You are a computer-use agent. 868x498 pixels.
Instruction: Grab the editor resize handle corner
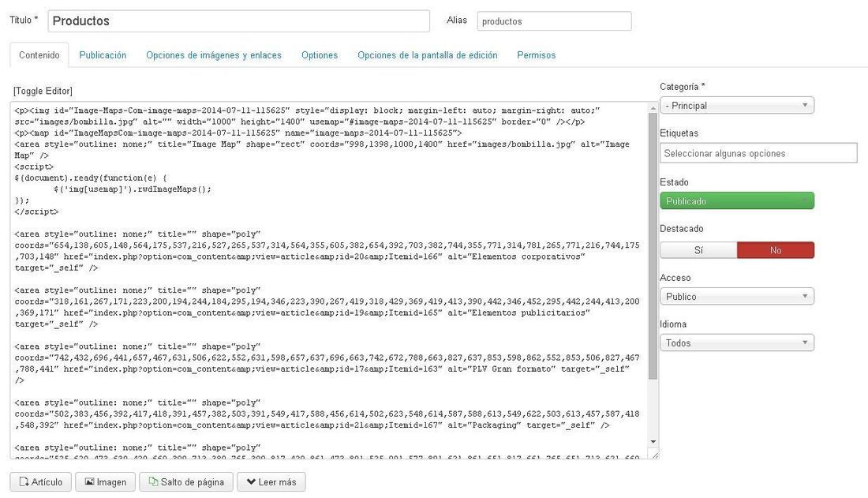point(655,455)
